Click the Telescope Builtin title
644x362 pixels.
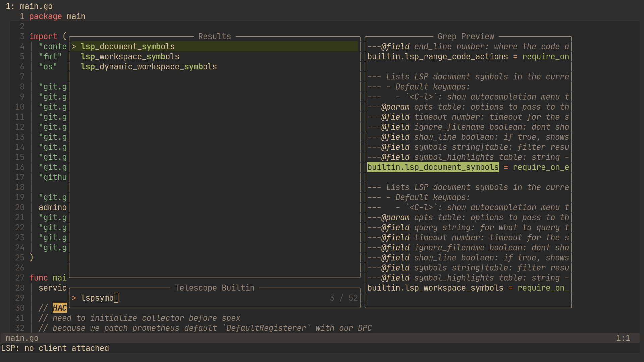point(215,288)
